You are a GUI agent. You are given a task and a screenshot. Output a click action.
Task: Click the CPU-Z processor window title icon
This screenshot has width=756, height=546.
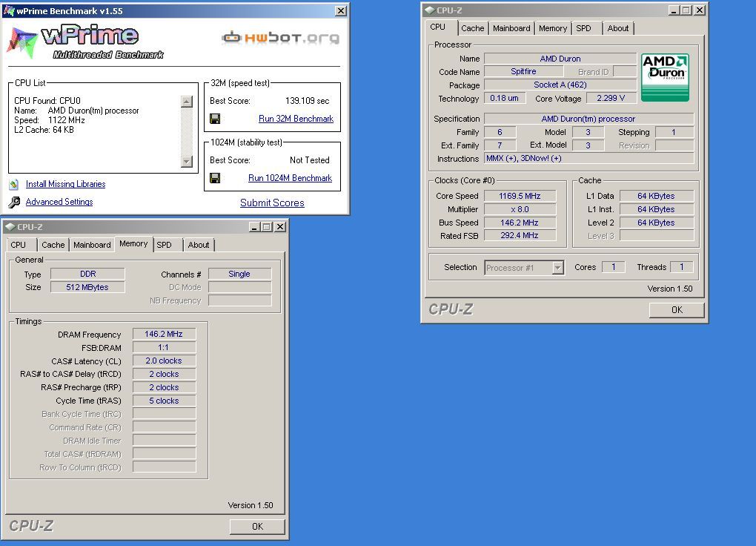430,10
